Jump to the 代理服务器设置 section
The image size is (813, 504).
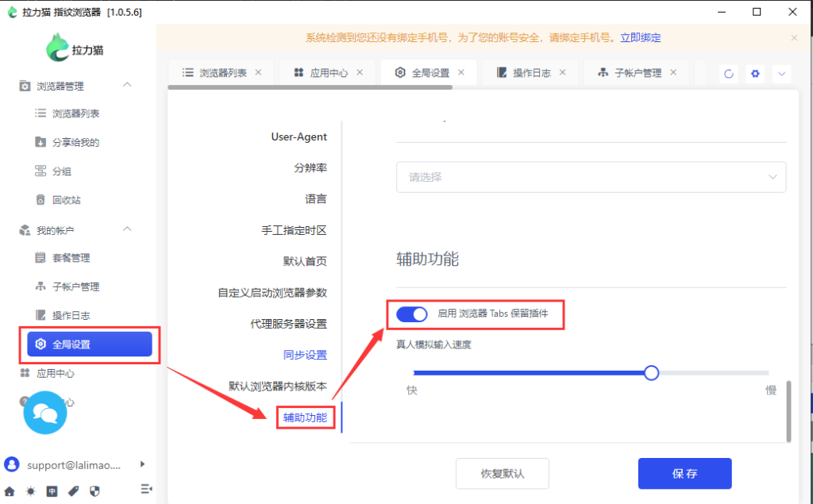(288, 324)
